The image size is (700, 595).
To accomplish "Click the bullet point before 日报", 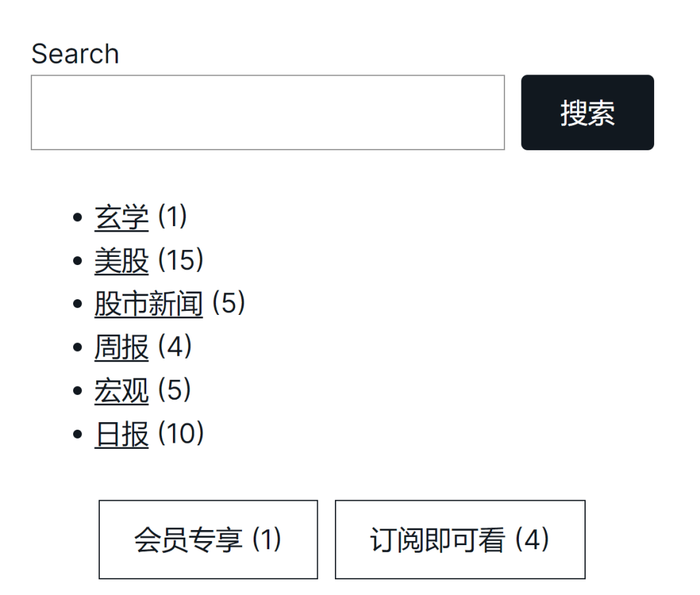I will [77, 434].
